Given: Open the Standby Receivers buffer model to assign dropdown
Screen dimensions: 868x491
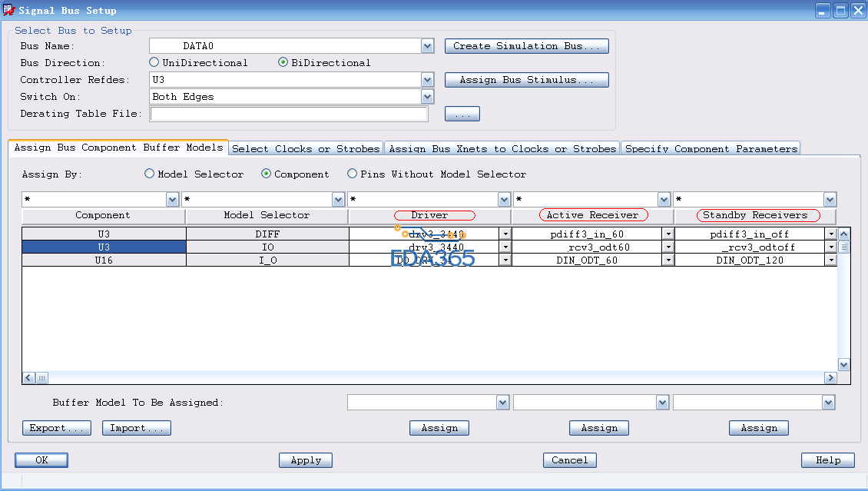Looking at the screenshot, I should 827,403.
